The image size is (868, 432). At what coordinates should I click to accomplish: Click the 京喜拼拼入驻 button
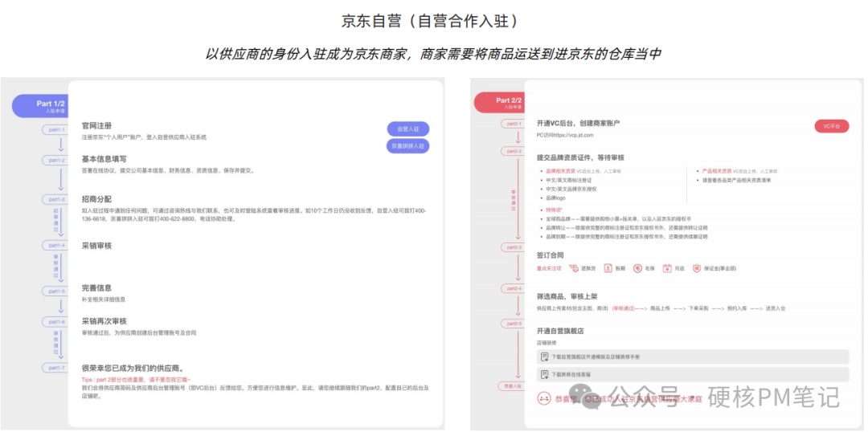408,146
